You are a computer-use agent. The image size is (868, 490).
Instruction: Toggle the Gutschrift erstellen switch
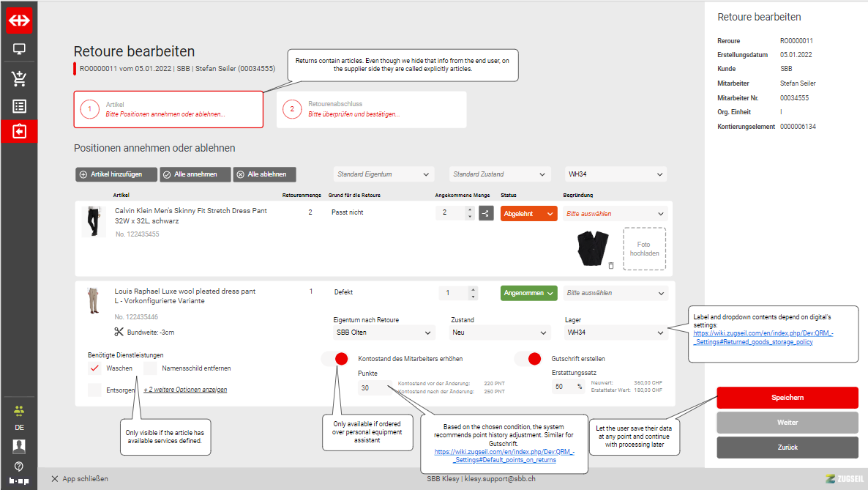point(528,359)
